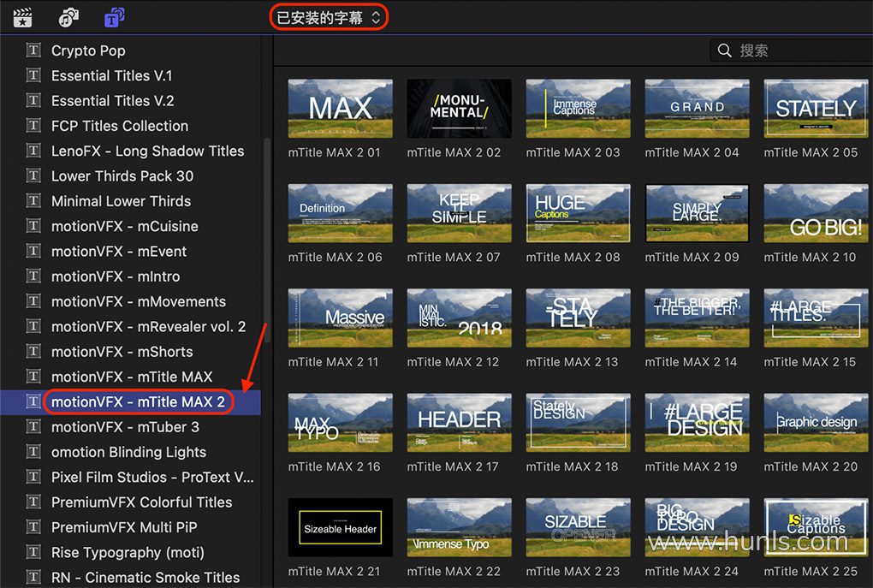Open the installed titles dropdown

pyautogui.click(x=329, y=18)
